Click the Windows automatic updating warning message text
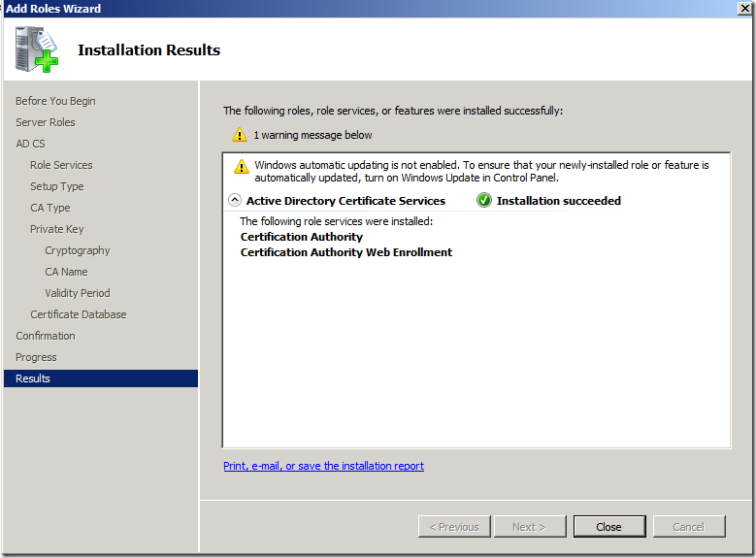This screenshot has height=558, width=756. point(481,171)
